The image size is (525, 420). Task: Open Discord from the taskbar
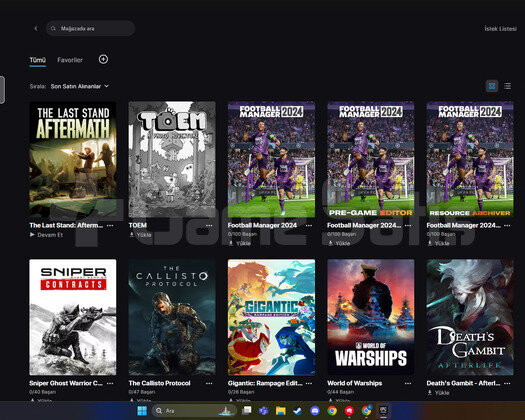[x=315, y=411]
